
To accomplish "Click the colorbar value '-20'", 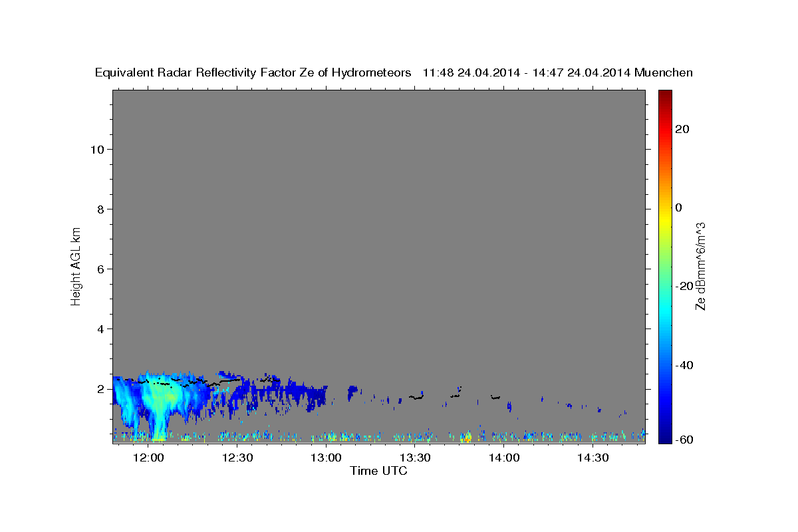I will (684, 286).
